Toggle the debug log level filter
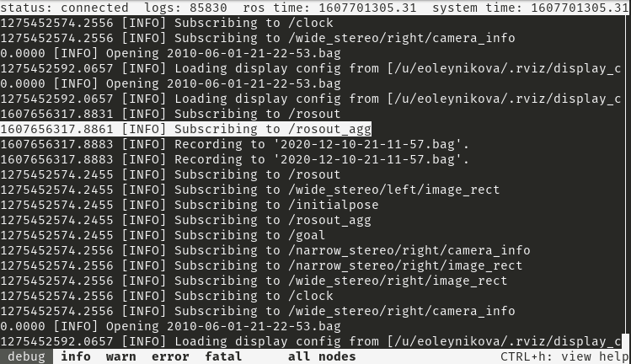631x364 pixels. (25, 356)
